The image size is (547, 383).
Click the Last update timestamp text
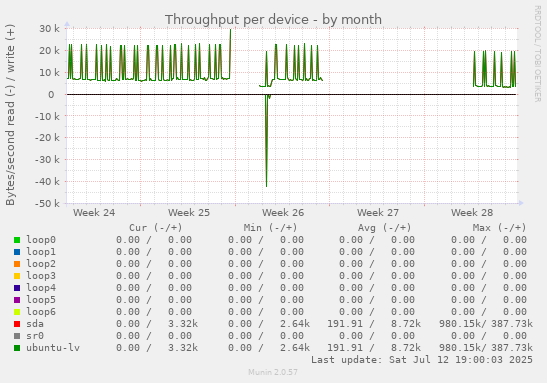422,360
